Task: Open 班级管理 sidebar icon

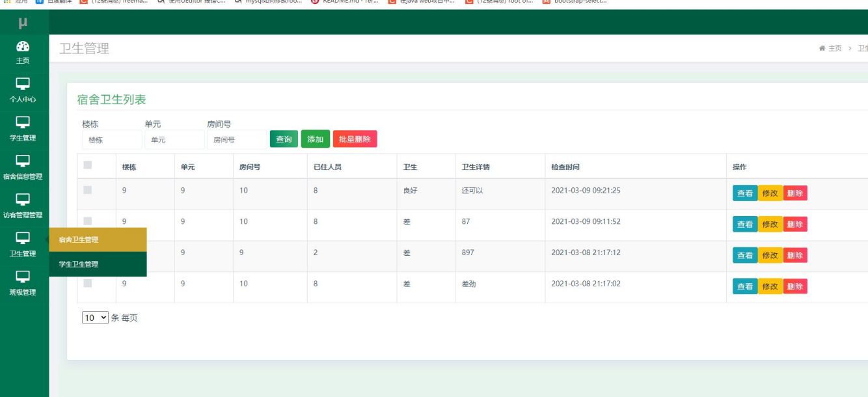Action: click(23, 276)
